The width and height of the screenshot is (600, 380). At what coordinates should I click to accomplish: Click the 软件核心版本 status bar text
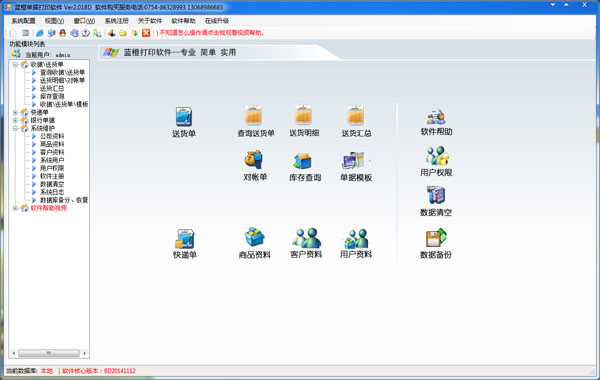point(99,371)
